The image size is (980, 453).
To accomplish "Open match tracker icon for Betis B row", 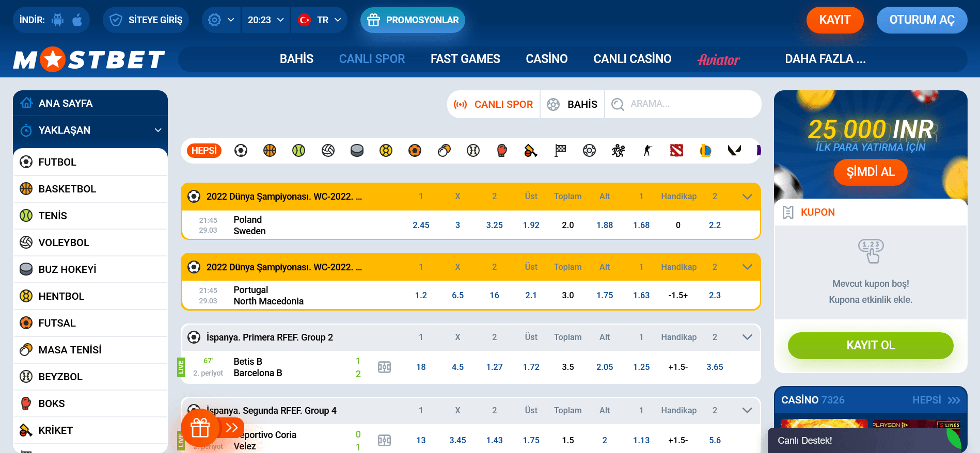I will 384,367.
